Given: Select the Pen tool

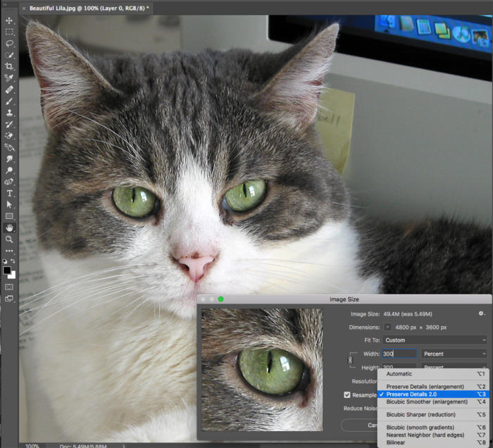Looking at the screenshot, I should 9,182.
